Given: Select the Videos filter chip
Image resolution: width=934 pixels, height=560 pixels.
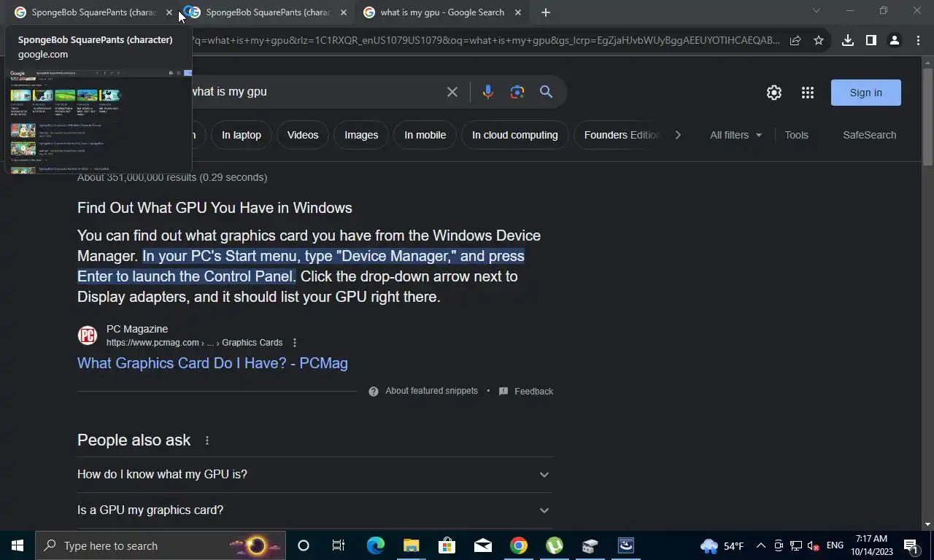Looking at the screenshot, I should 303,135.
